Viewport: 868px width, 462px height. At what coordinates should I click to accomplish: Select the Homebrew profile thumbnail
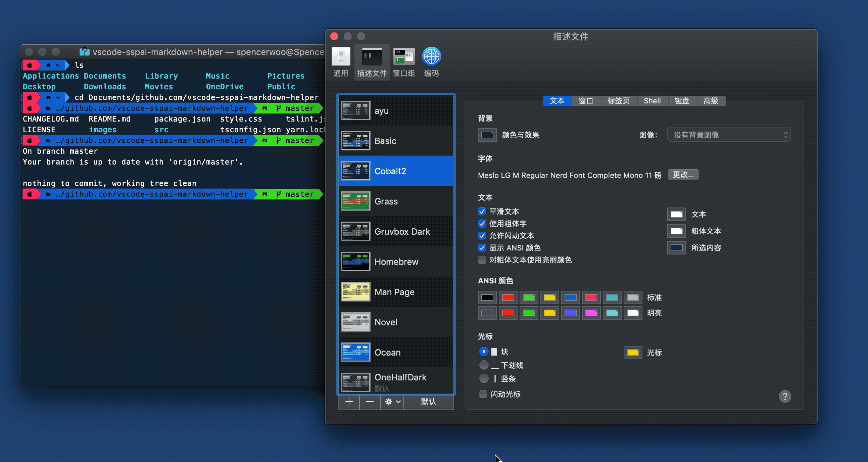[x=355, y=262]
